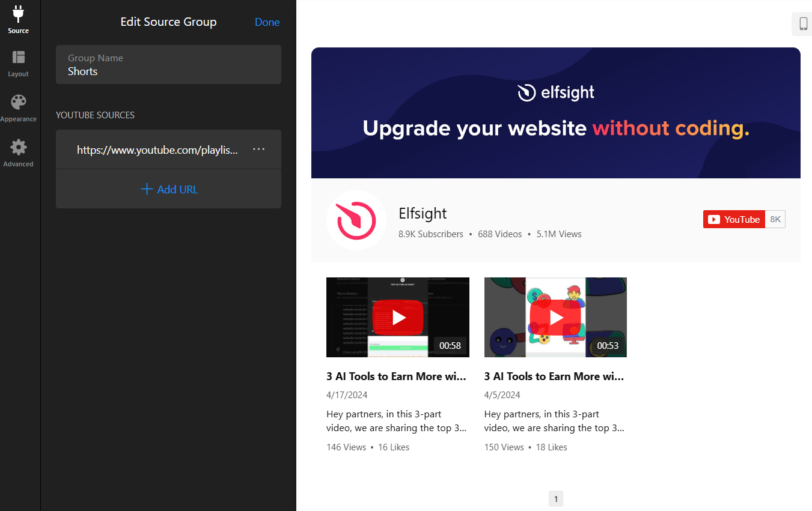812x511 pixels.
Task: Open the Elfsight channel name link
Action: pyautogui.click(x=423, y=214)
